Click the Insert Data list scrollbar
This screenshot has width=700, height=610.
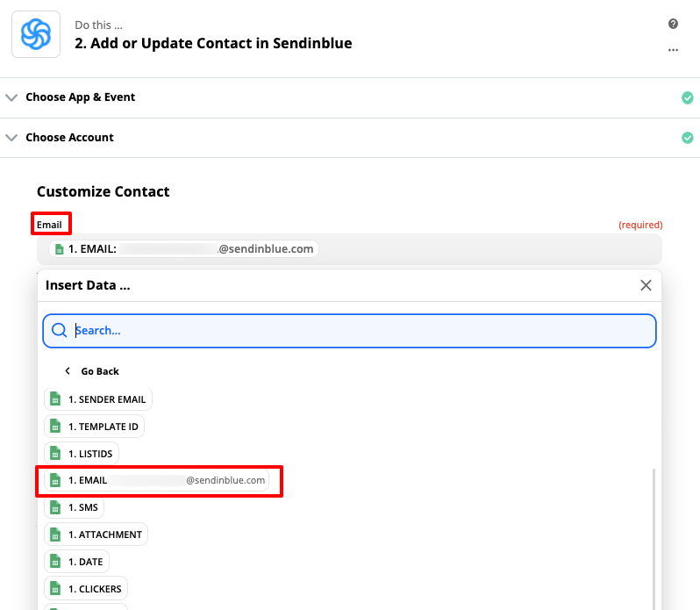pos(654,539)
